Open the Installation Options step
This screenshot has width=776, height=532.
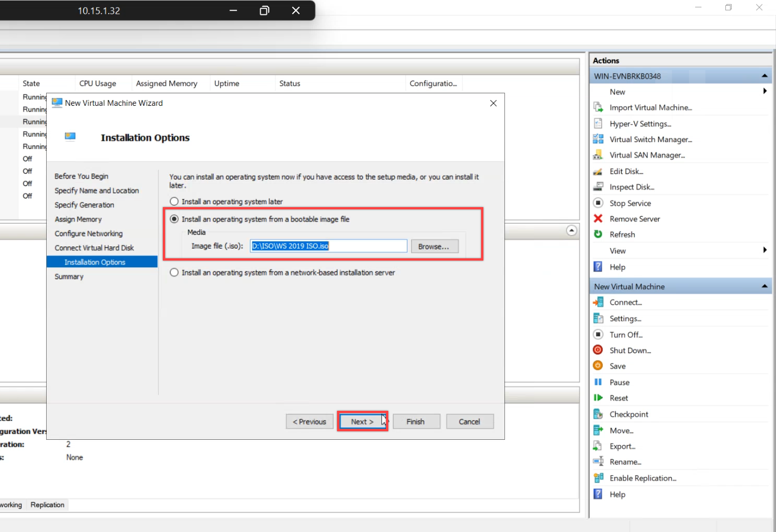(102, 262)
